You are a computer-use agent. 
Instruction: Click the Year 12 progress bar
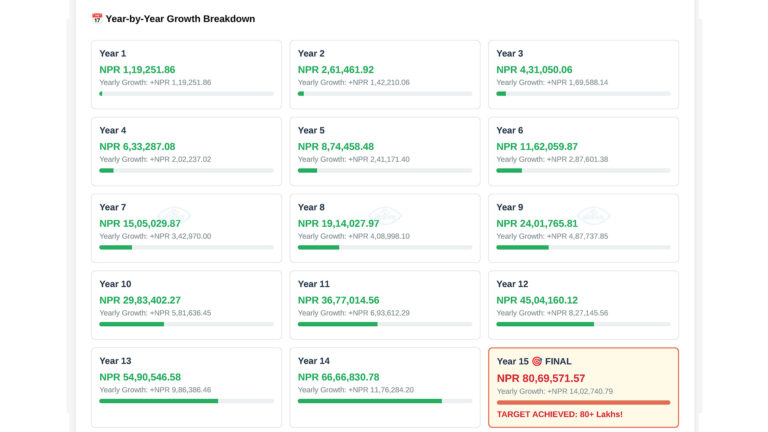click(583, 324)
